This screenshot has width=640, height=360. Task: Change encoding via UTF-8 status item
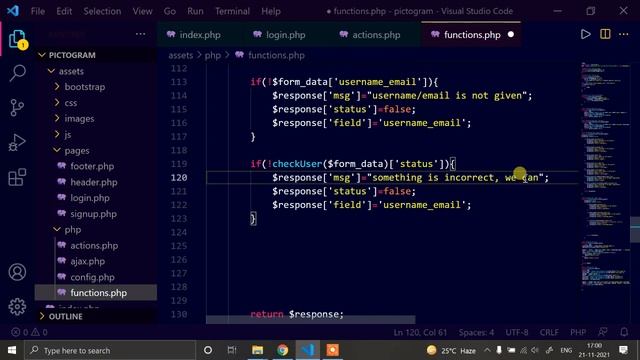[x=517, y=332]
